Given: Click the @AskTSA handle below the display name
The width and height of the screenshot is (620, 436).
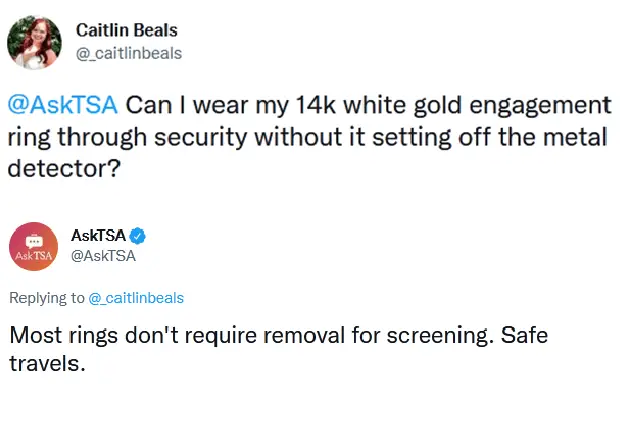Looking at the screenshot, I should [x=104, y=257].
